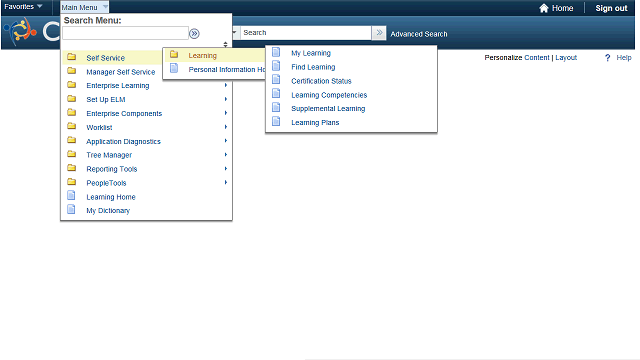Expand Enterprise Components submenu arrow
Screen dimensions: 640x360
pyautogui.click(x=225, y=113)
